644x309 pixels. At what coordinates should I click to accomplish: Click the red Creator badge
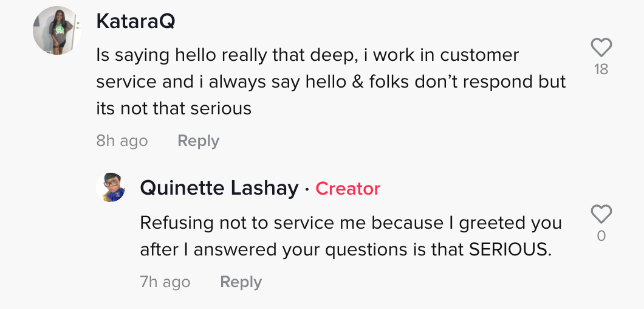click(348, 189)
